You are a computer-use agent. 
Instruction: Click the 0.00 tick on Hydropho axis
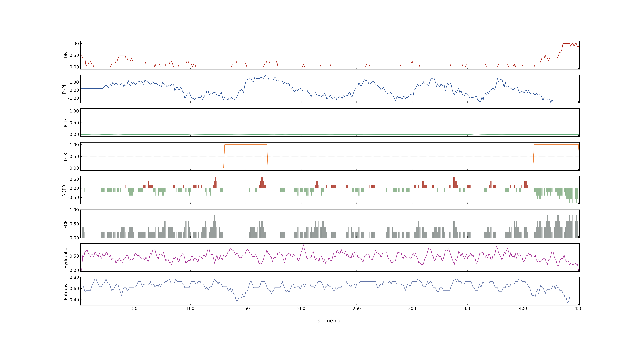pyautogui.click(x=74, y=270)
